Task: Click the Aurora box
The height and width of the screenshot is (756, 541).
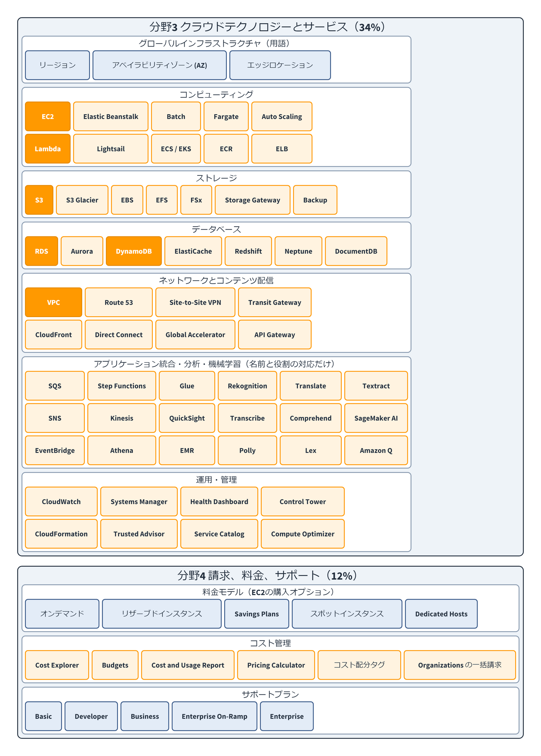Action: (82, 251)
